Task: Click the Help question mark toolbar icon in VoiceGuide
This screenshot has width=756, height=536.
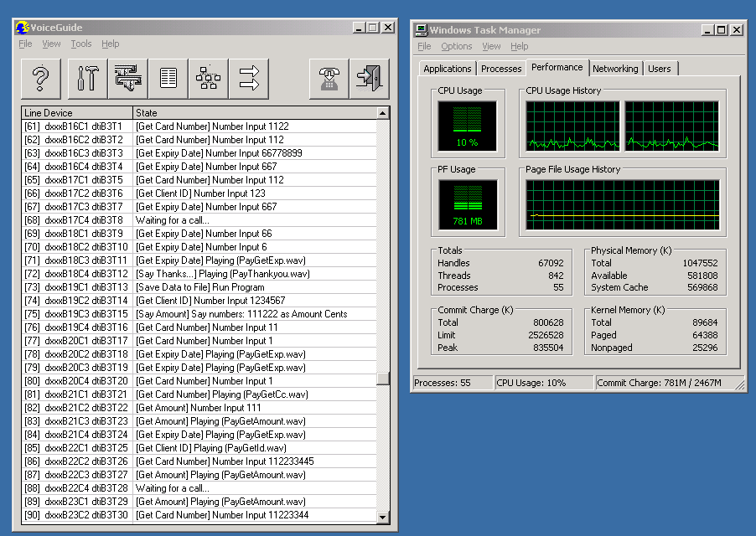Action: click(41, 79)
